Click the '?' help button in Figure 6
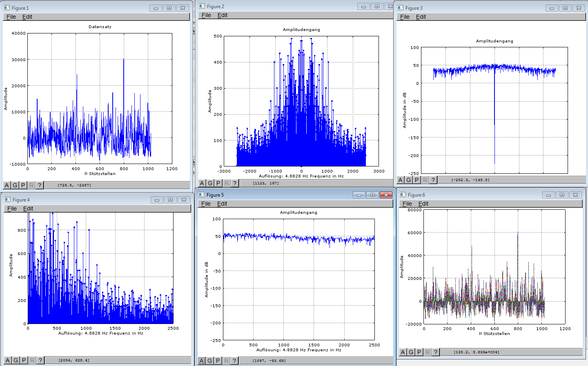This screenshot has height=366, width=588. [436, 352]
